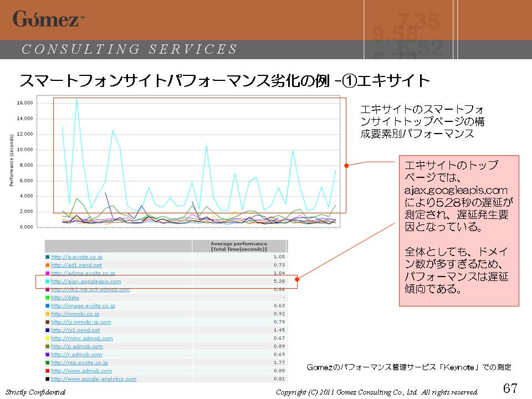Click the Performance (seconds) axis label

12,160
